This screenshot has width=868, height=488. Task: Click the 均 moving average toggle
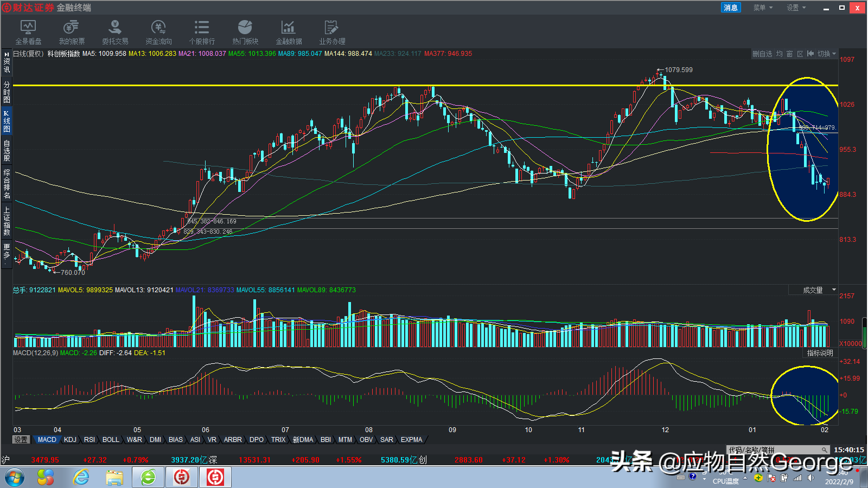pos(780,54)
